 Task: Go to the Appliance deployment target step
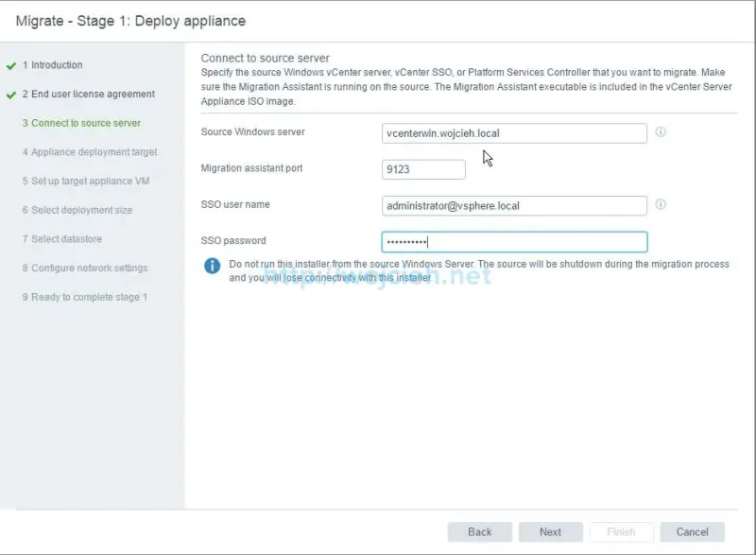(90, 152)
